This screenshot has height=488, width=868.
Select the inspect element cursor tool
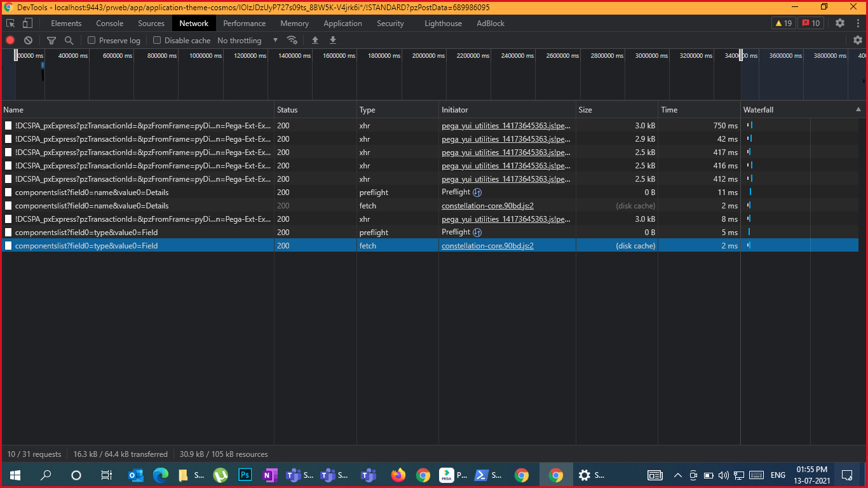click(10, 22)
